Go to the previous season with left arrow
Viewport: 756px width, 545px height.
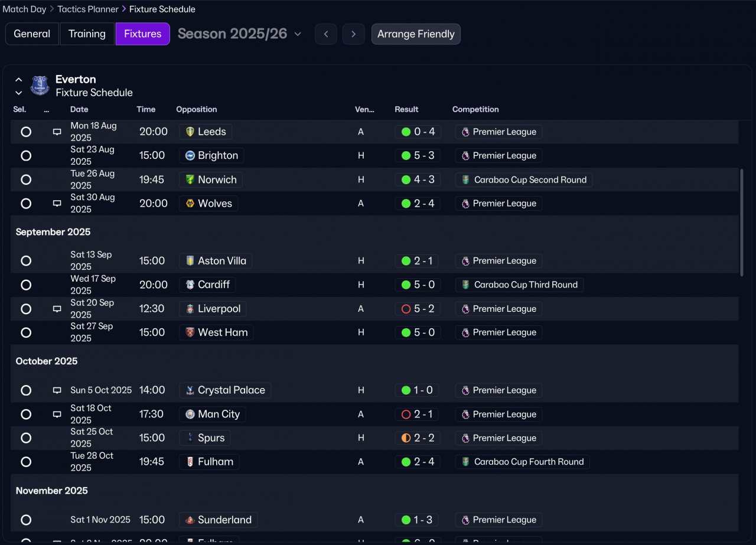click(x=326, y=34)
